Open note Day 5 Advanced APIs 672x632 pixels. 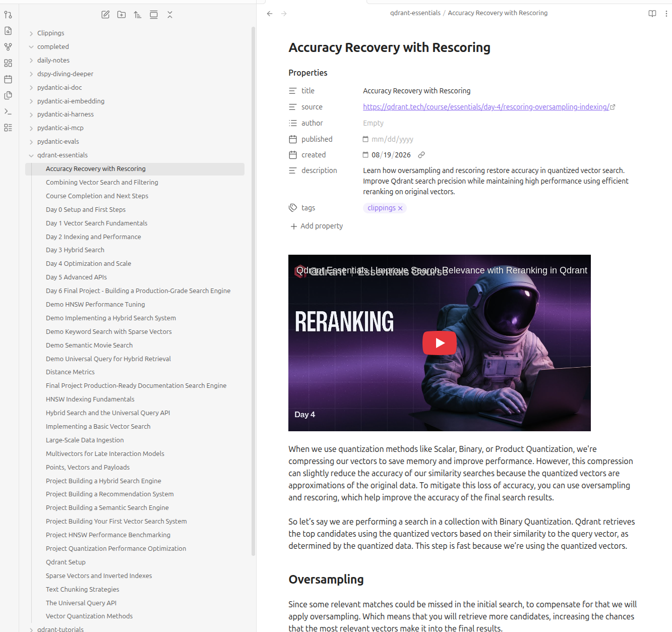pos(76,277)
